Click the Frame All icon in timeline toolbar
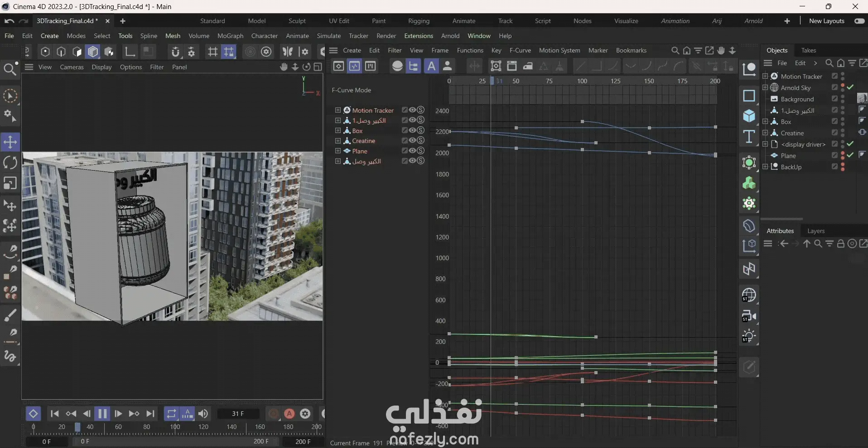This screenshot has height=448, width=868. coord(496,66)
